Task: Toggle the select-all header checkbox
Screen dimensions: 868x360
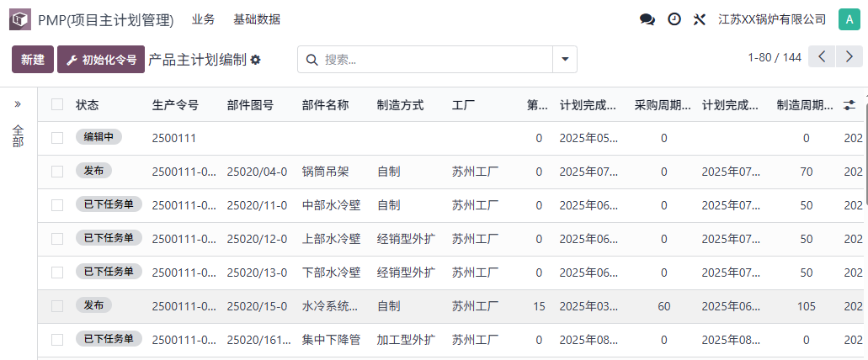Action: coord(57,105)
